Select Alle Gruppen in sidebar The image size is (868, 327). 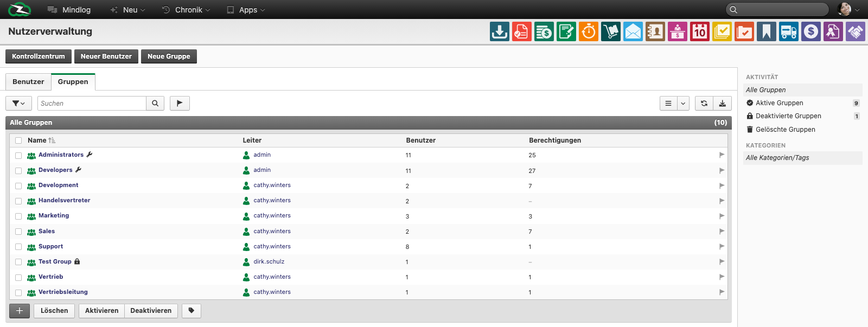803,90
